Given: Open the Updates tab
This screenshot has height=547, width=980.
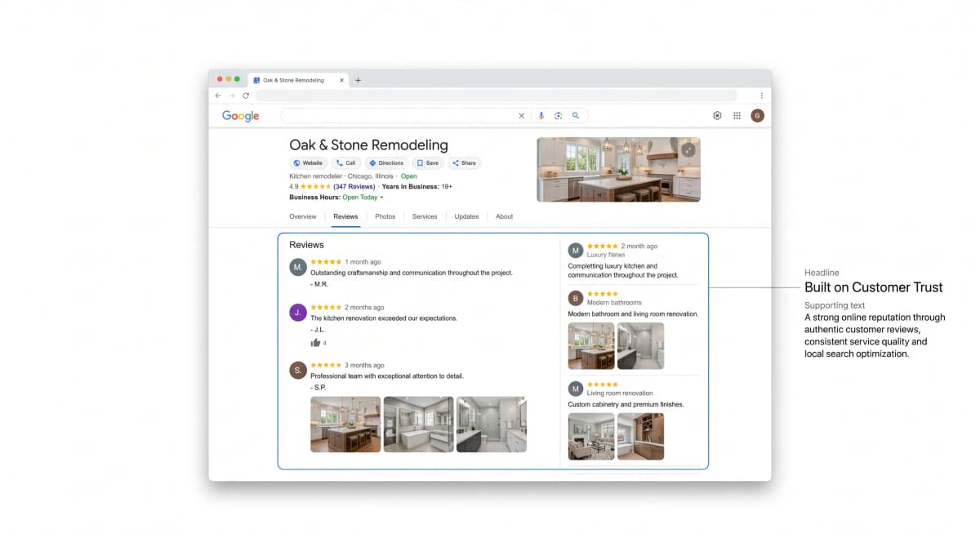Looking at the screenshot, I should tap(466, 216).
